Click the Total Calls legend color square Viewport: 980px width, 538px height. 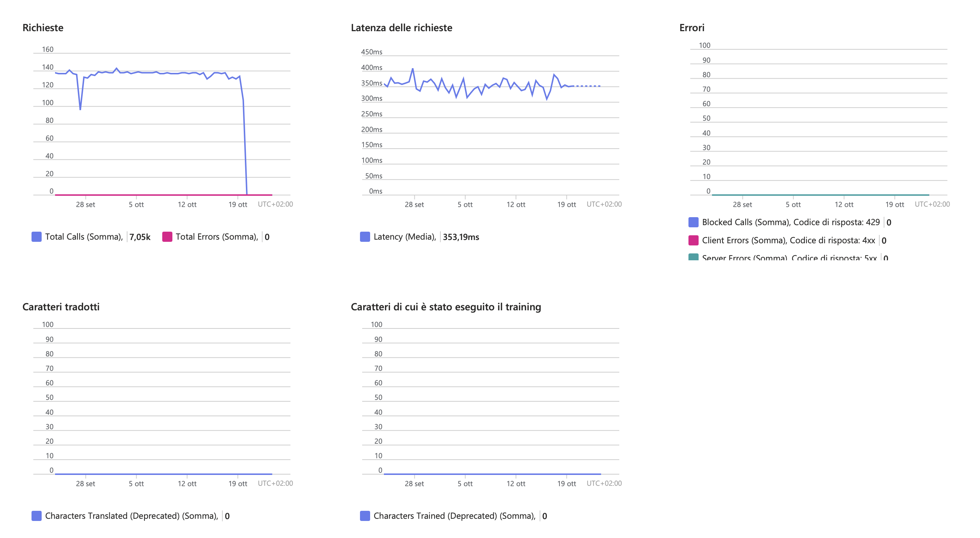(x=36, y=236)
